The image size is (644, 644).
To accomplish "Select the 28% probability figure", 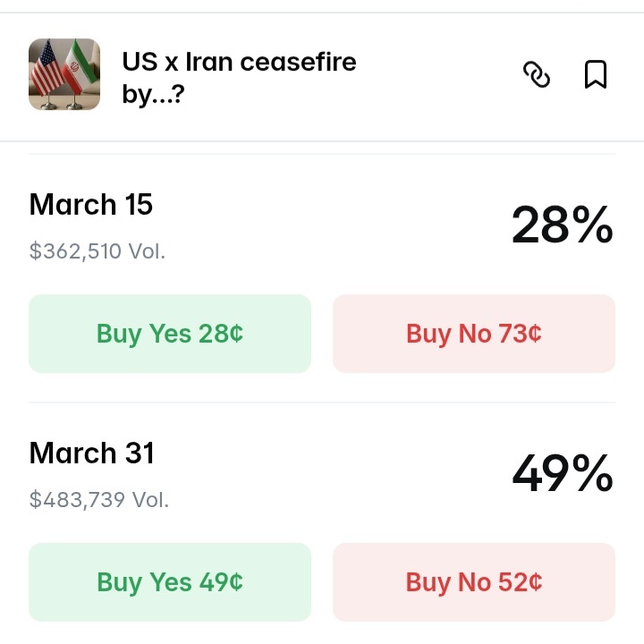I will tap(562, 225).
